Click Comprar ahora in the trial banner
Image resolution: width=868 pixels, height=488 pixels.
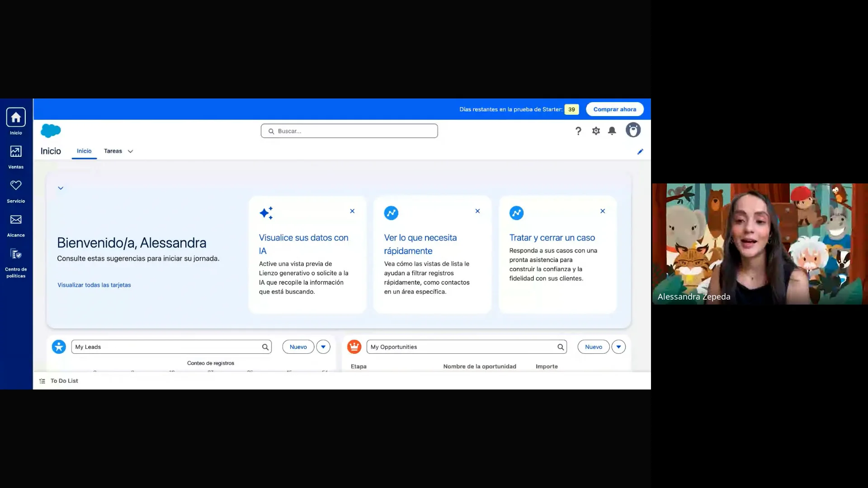point(614,109)
